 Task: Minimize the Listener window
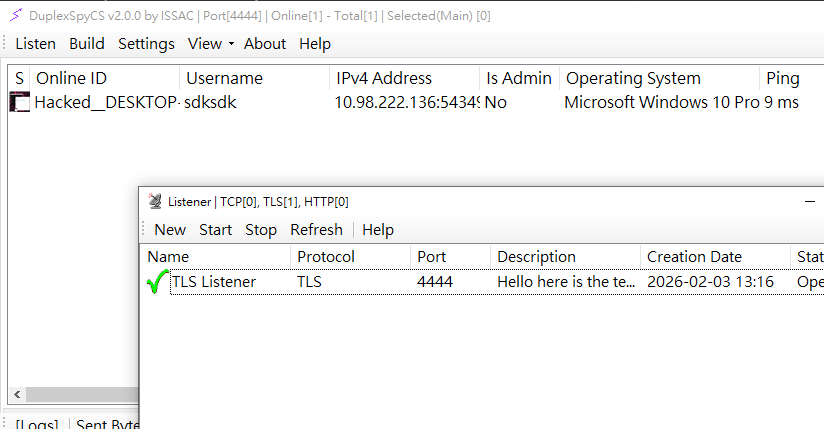click(810, 201)
